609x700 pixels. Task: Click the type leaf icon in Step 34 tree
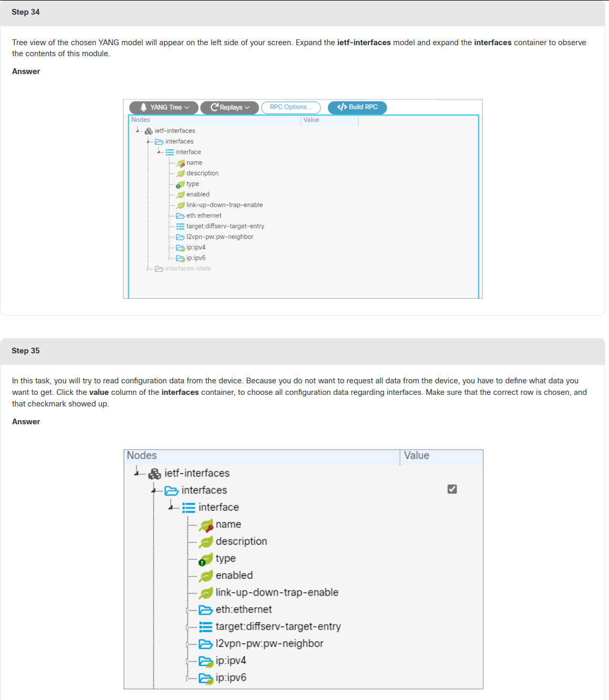pos(180,184)
